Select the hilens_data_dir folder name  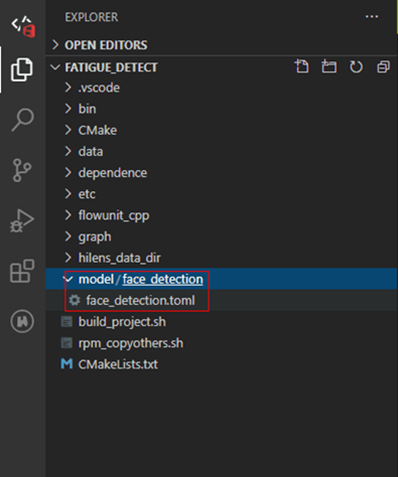(x=119, y=258)
